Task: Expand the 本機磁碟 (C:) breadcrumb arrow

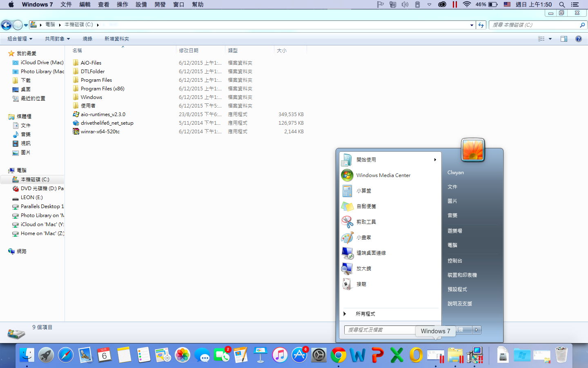Action: click(98, 25)
